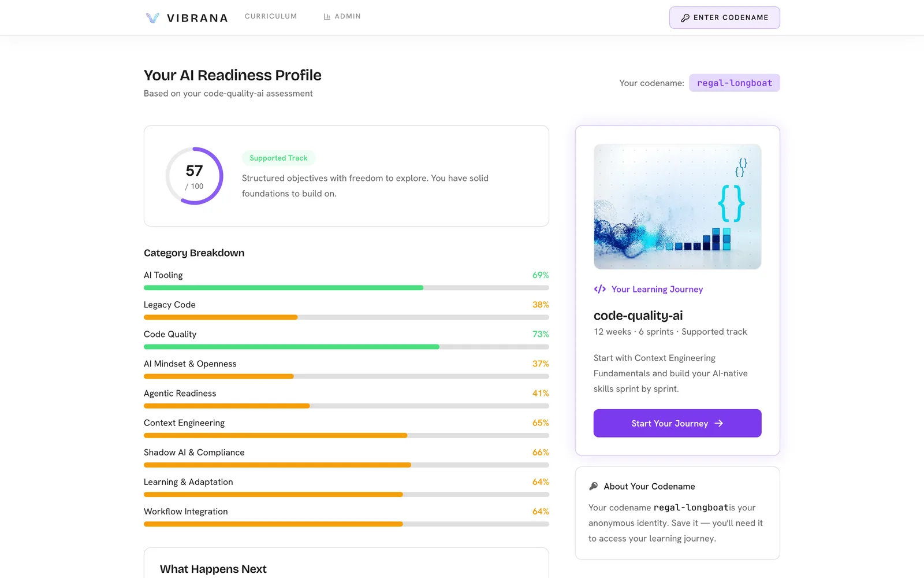Click the VIBRANA brand name
Viewport: 924px width, 578px height.
198,18
